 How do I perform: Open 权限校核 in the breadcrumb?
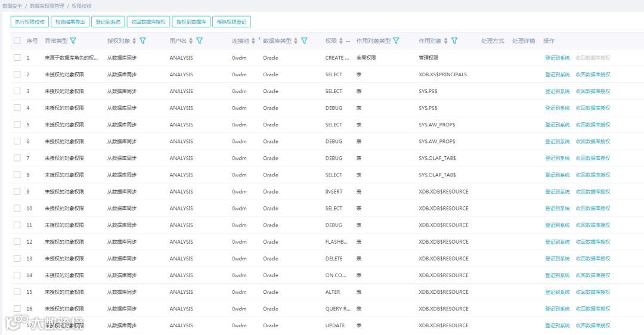coord(82,6)
